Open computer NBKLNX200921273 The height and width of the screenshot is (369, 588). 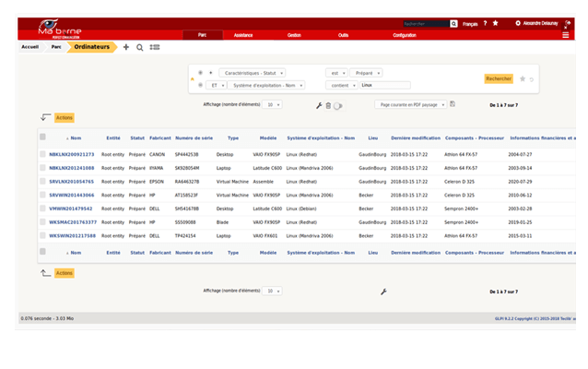72,154
